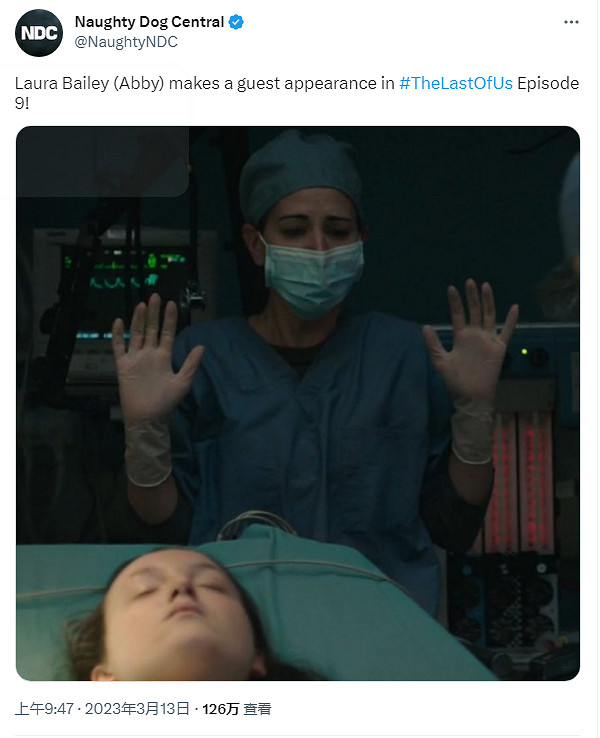Click the @NaughtyNDC handle
This screenshot has width=600, height=738.
click(x=126, y=42)
